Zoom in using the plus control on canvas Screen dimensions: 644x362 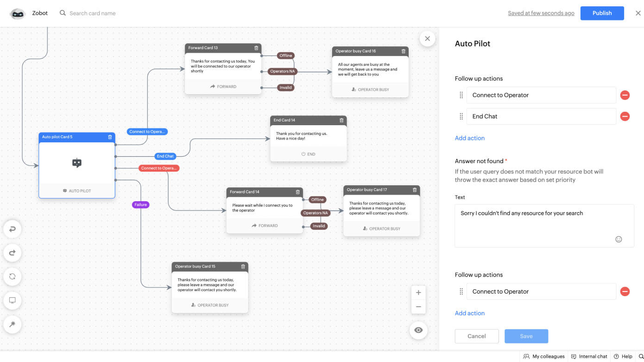pos(418,292)
